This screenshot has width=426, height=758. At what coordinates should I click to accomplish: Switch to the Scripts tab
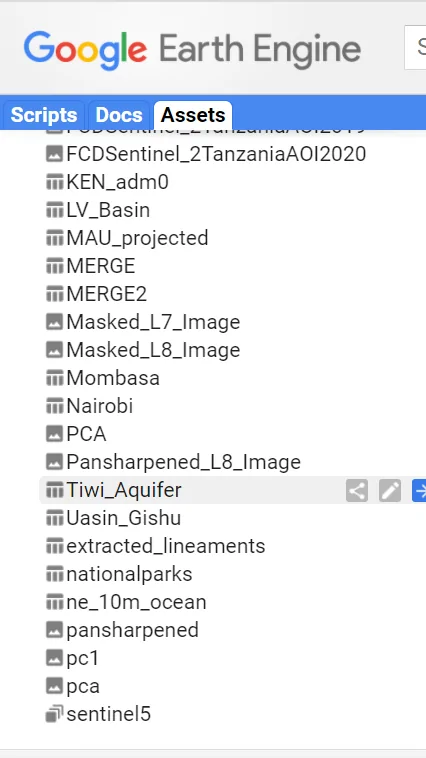coord(44,115)
